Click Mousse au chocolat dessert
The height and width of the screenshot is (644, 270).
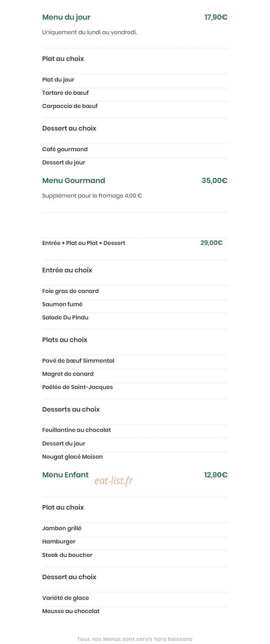tap(71, 611)
